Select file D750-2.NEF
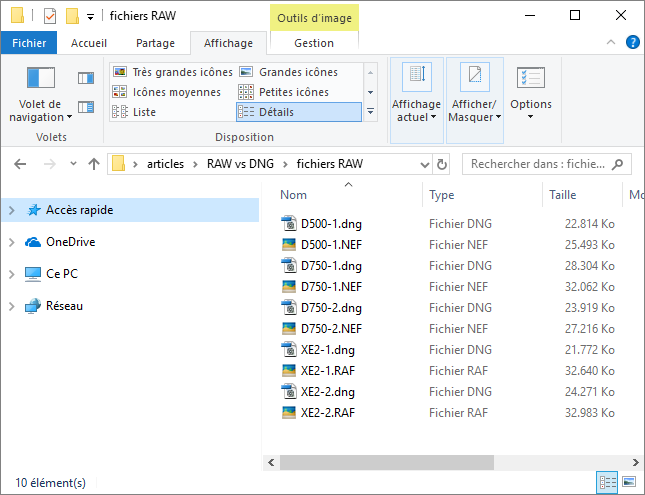The image size is (645, 495). pyautogui.click(x=331, y=329)
